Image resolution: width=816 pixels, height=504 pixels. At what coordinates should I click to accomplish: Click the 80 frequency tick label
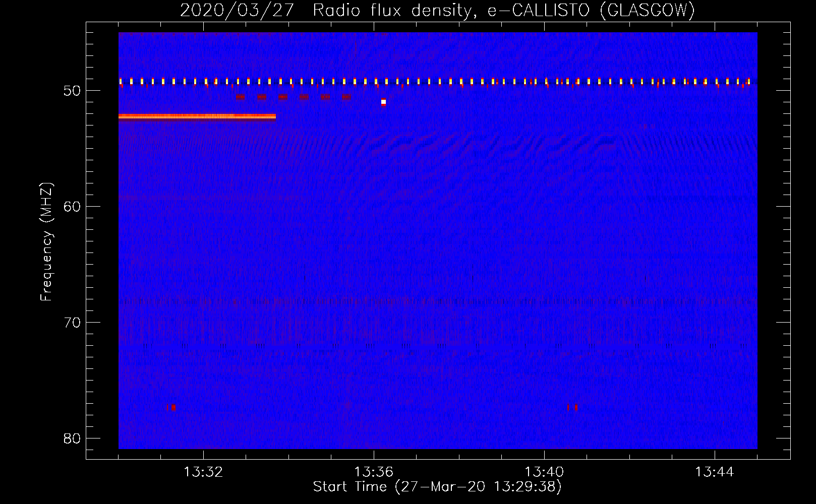pyautogui.click(x=72, y=438)
